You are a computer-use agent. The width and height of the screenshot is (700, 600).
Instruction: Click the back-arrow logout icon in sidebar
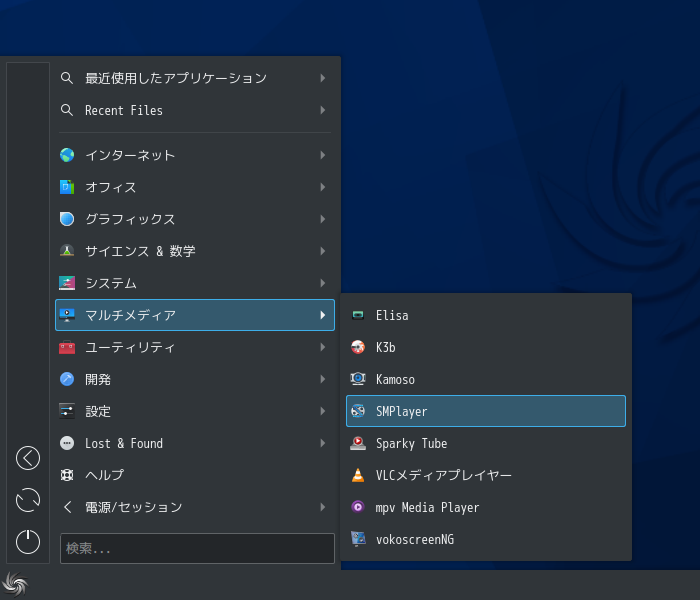pyautogui.click(x=28, y=458)
